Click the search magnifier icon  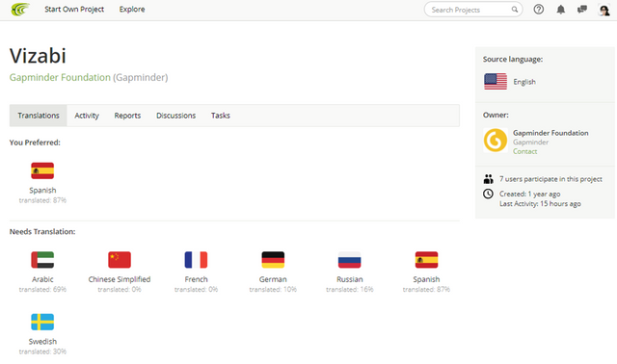[514, 10]
